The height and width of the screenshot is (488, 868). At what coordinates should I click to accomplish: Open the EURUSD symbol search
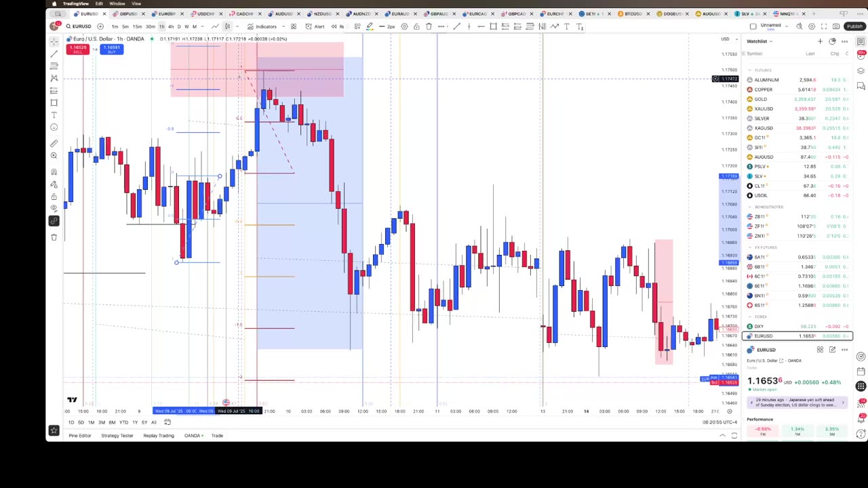pos(79,26)
